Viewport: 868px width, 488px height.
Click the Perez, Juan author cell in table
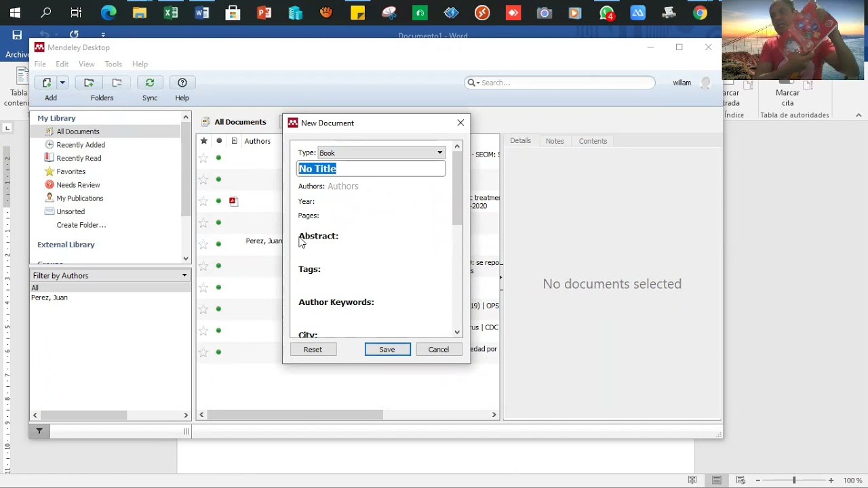click(264, 241)
